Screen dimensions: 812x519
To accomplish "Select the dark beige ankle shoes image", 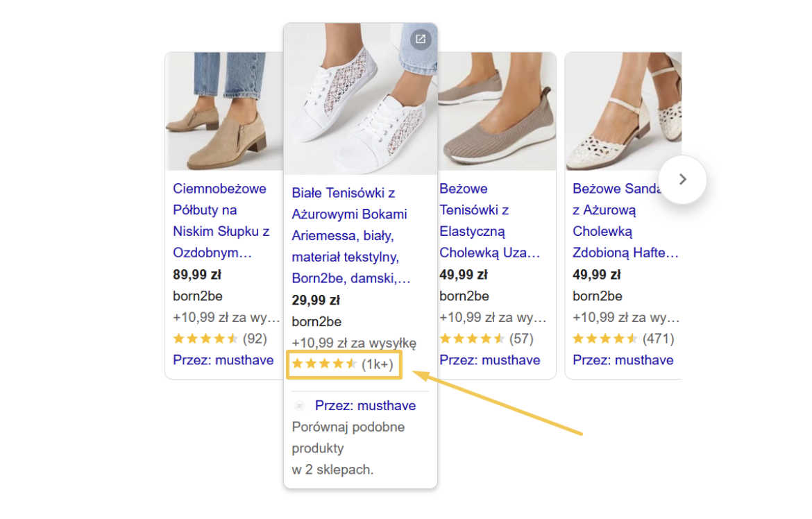I will click(x=224, y=111).
